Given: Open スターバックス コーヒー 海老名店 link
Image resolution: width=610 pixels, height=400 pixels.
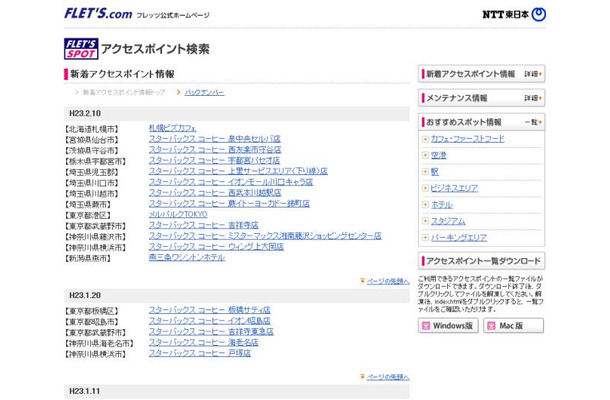Looking at the screenshot, I should tap(203, 342).
